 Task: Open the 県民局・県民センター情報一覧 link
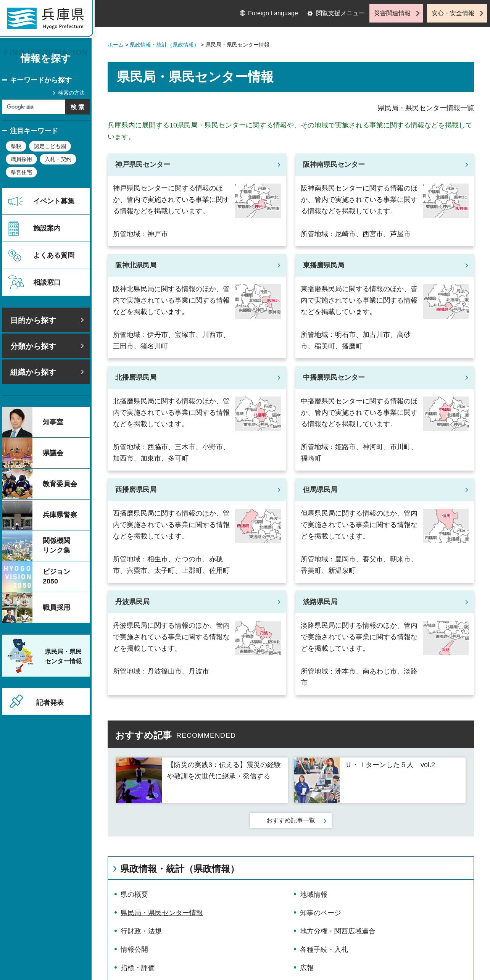tap(426, 108)
